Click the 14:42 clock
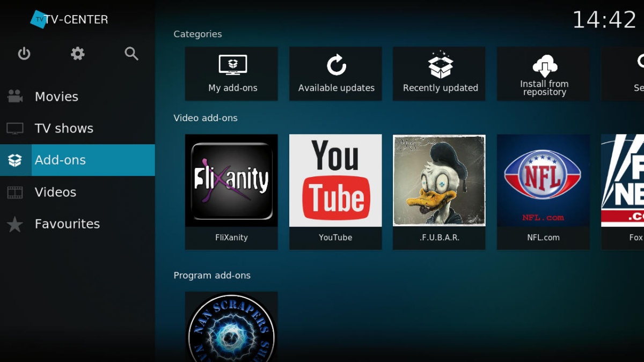Screen dimensions: 644x362 tap(604, 20)
